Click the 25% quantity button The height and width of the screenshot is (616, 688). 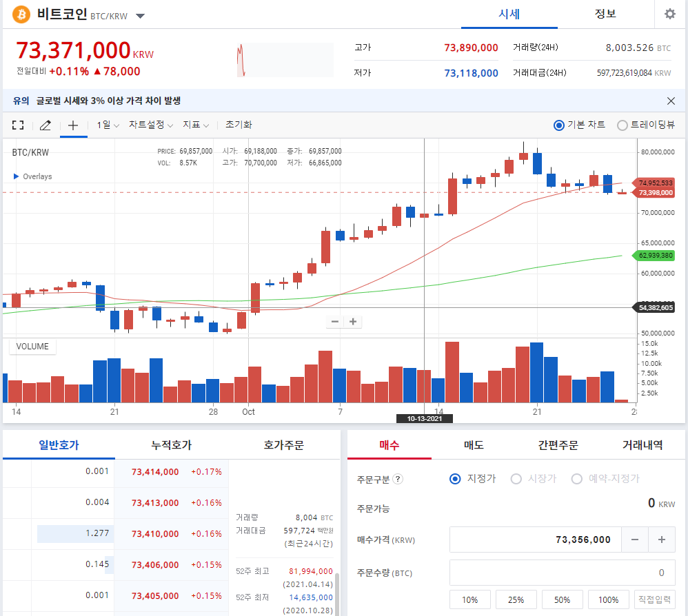point(516,599)
